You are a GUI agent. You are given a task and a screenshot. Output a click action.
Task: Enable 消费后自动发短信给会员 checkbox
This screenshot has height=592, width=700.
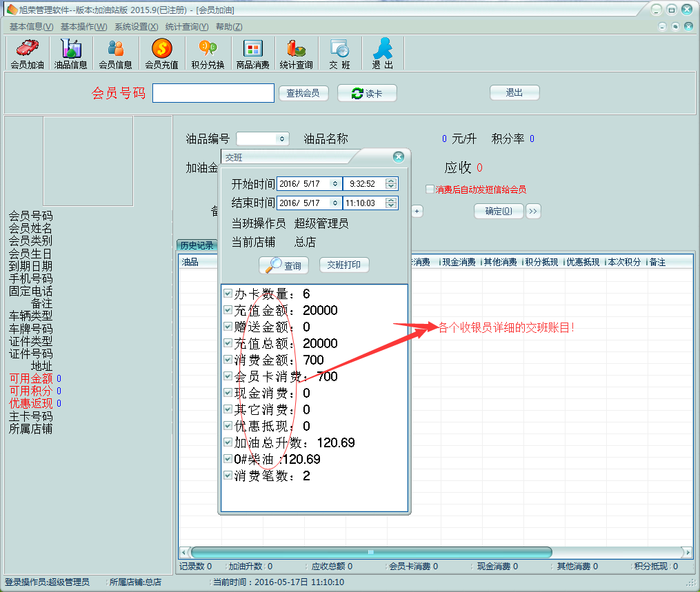pyautogui.click(x=430, y=190)
